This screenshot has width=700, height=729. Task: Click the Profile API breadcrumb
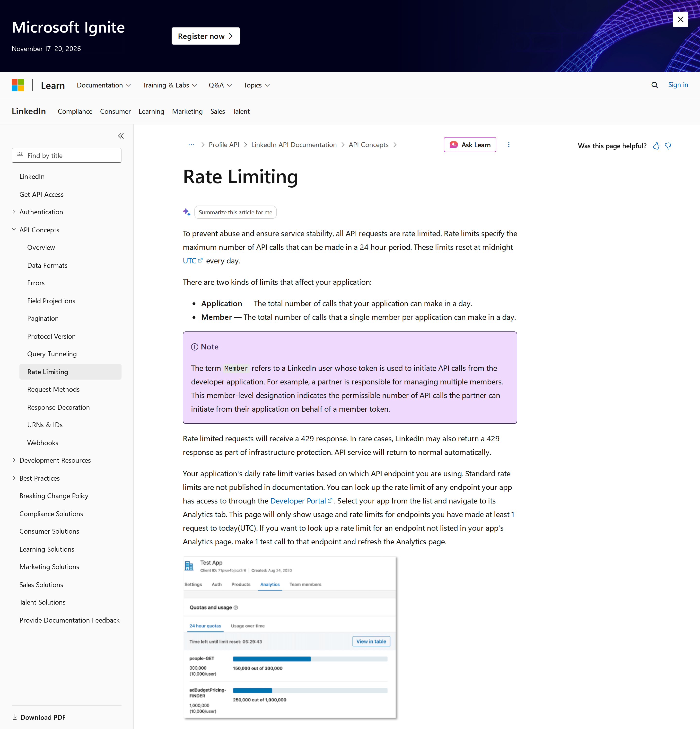point(224,145)
